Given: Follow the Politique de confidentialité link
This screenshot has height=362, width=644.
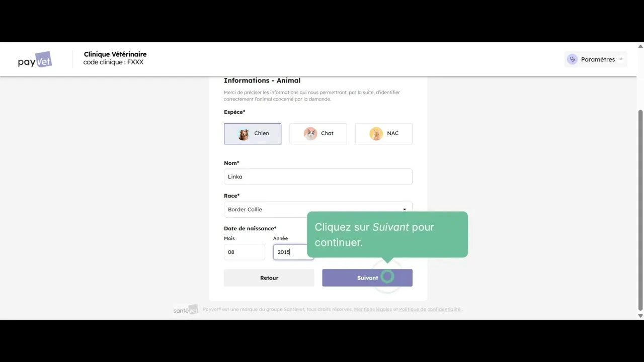Looking at the screenshot, I should 429,310.
